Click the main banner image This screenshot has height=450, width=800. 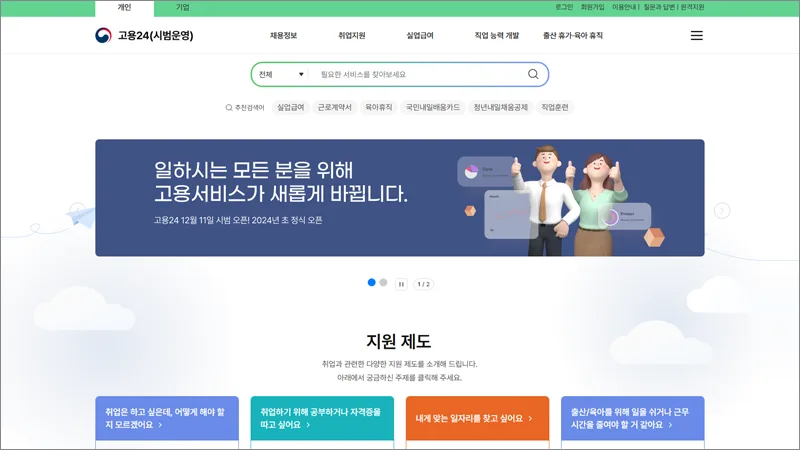coord(399,198)
